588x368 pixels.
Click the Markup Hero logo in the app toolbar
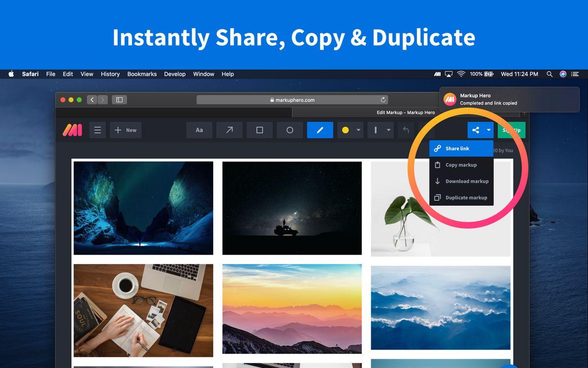tap(72, 130)
